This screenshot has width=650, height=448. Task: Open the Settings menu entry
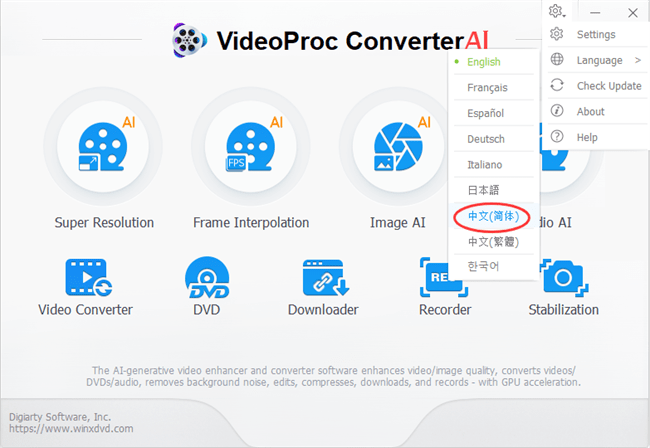pyautogui.click(x=596, y=34)
